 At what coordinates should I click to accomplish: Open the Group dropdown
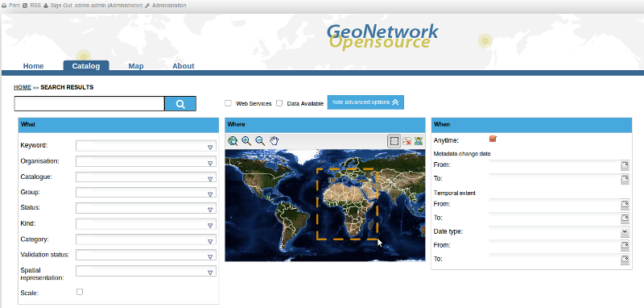point(210,194)
